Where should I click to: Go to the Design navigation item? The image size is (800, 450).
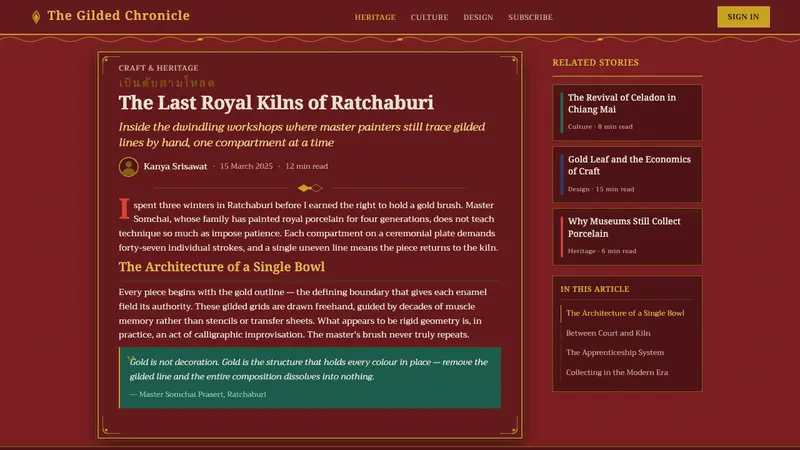click(x=478, y=17)
